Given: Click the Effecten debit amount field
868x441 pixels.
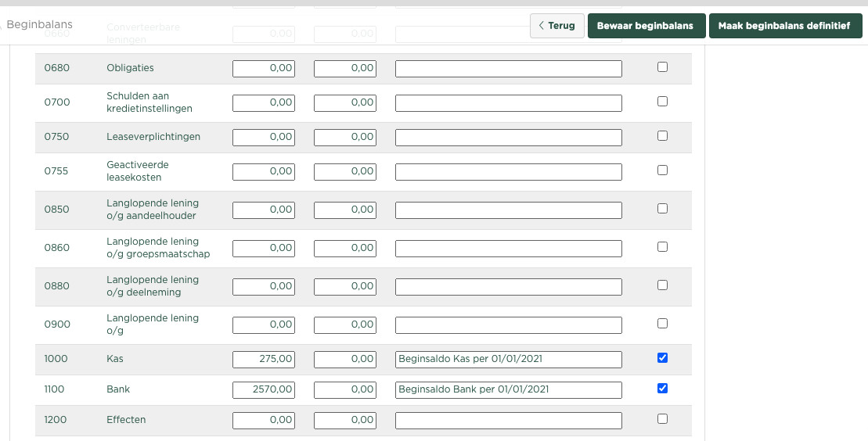Looking at the screenshot, I should pos(264,420).
